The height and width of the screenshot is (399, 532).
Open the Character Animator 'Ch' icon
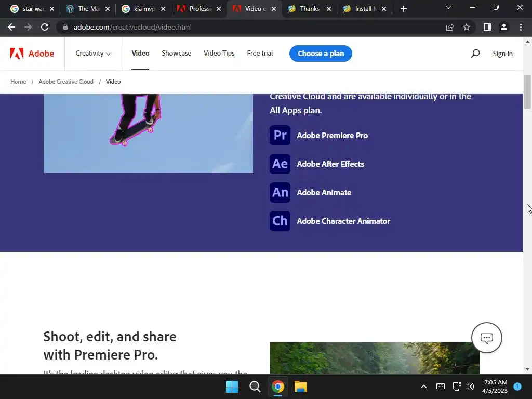(280, 221)
